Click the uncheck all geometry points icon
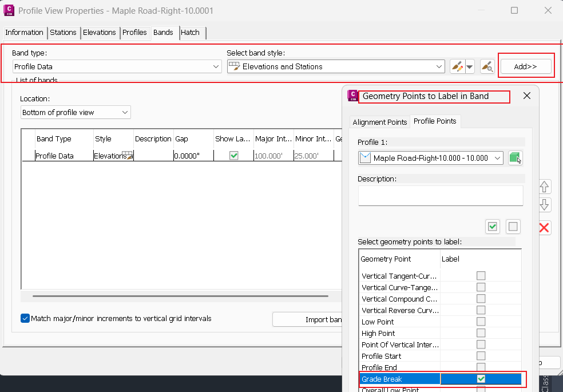Screen dimensions: 563x392 513,227
